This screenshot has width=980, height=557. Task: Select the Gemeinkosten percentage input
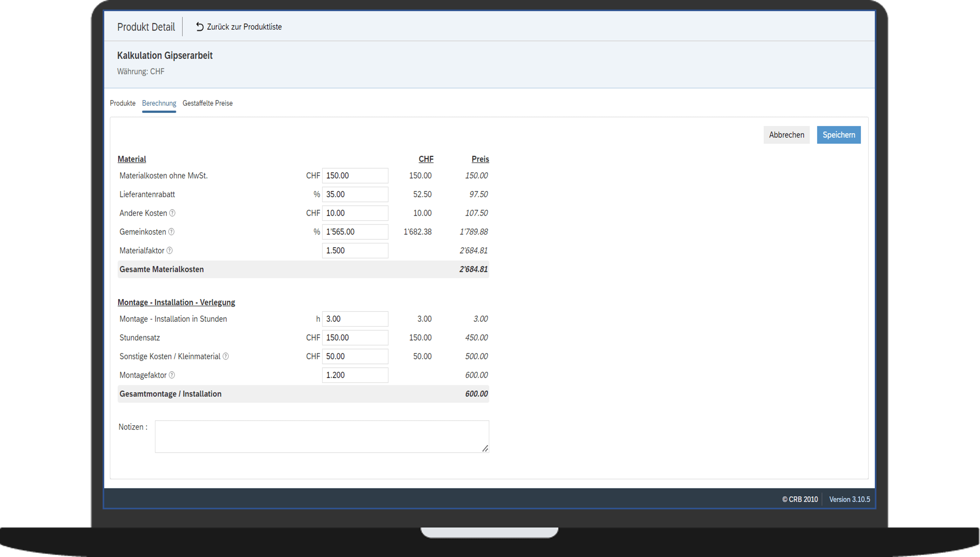click(355, 232)
